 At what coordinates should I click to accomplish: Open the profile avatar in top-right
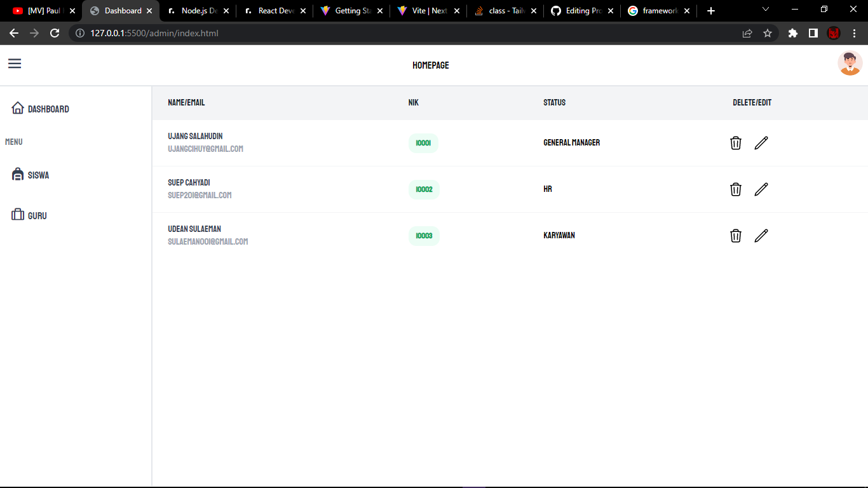850,64
